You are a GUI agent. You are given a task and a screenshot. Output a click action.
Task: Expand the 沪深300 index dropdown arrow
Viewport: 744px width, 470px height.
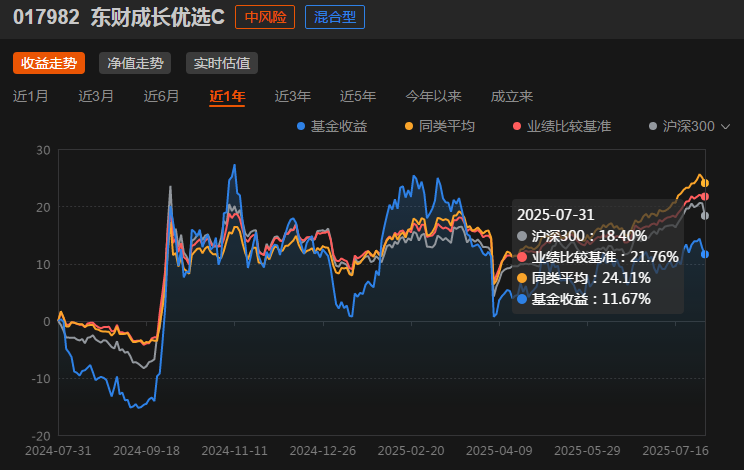click(725, 127)
